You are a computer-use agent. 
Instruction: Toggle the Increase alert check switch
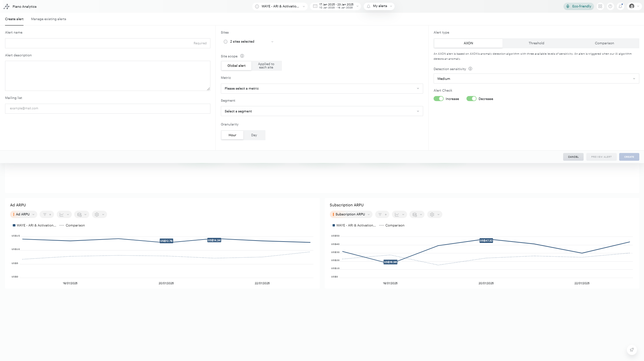coord(438,99)
